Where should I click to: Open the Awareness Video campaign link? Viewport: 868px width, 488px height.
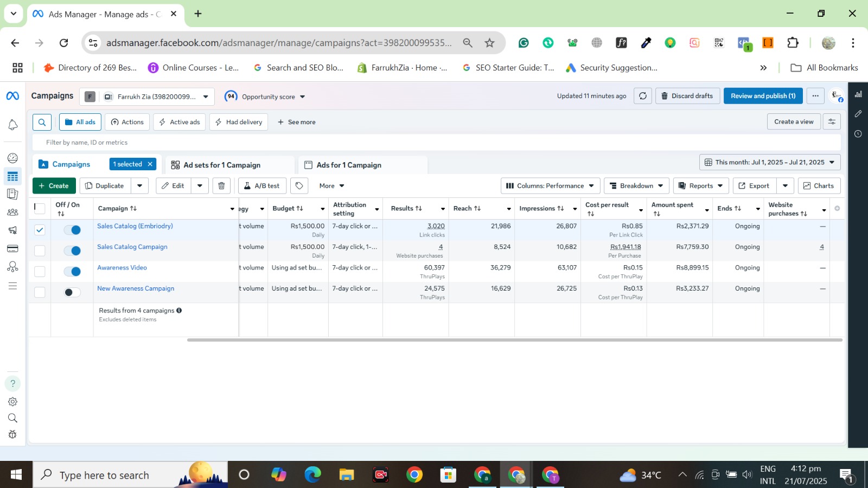[x=122, y=268]
